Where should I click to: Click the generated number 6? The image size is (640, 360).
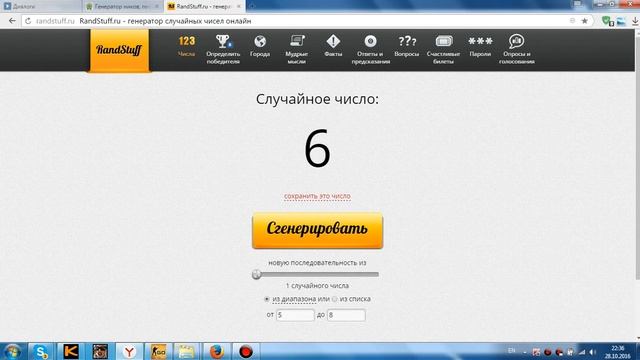pyautogui.click(x=317, y=148)
